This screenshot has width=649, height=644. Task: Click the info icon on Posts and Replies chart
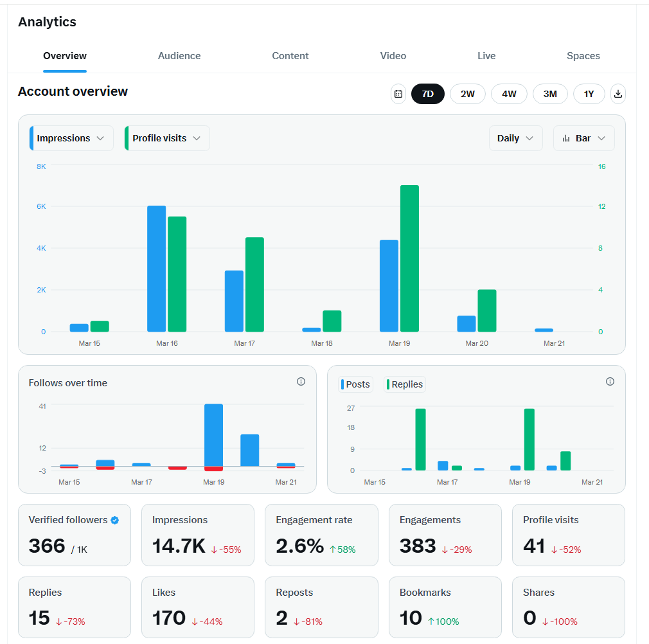610,381
